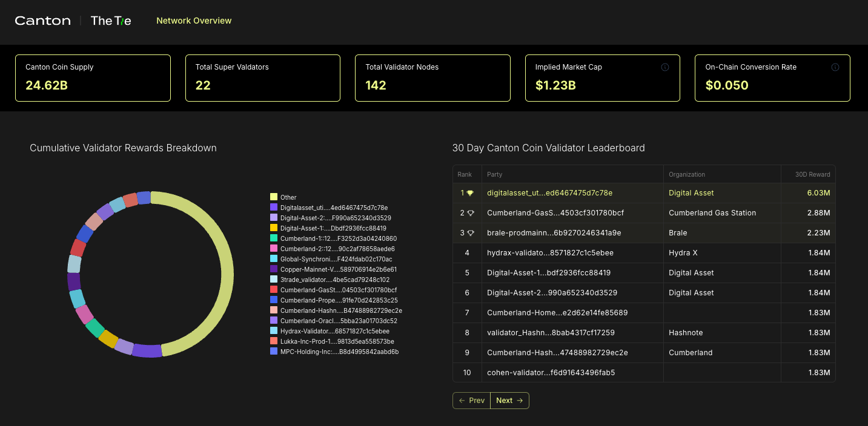Select the Hydra X leaderboard row

[x=606, y=252]
